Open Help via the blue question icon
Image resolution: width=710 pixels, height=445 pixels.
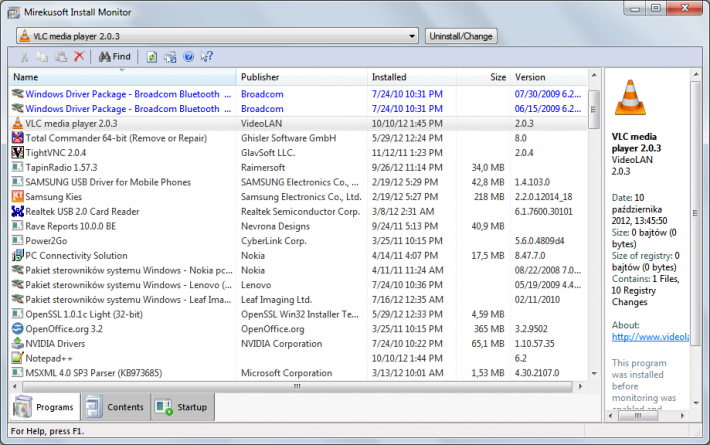pyautogui.click(x=189, y=57)
